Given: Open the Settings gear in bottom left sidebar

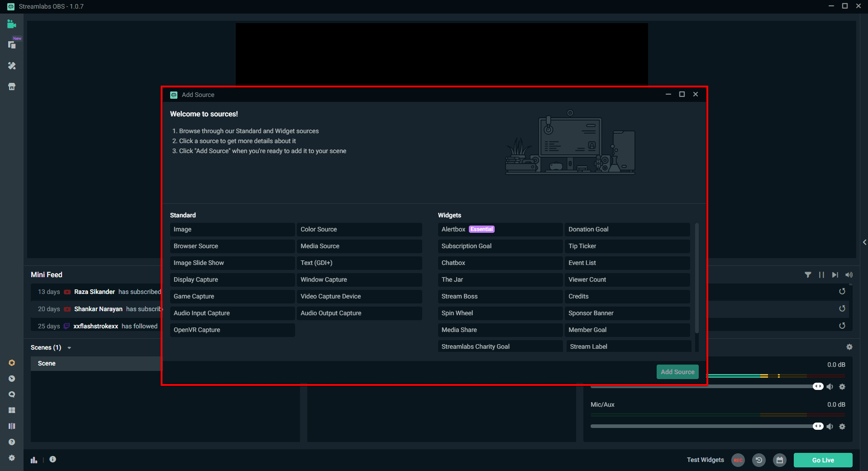Looking at the screenshot, I should [x=12, y=458].
